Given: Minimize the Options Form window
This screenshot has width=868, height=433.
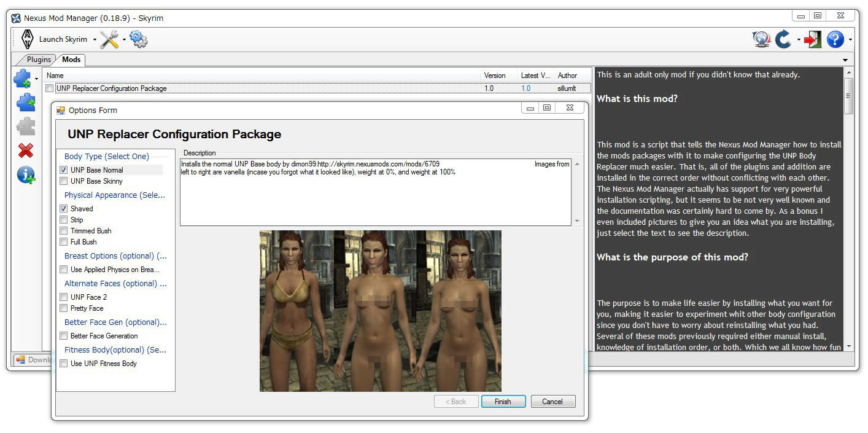Looking at the screenshot, I should coord(530,107).
